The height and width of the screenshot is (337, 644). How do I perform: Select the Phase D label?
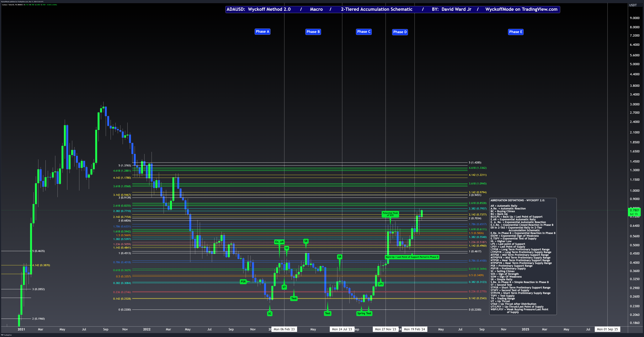[x=400, y=32]
